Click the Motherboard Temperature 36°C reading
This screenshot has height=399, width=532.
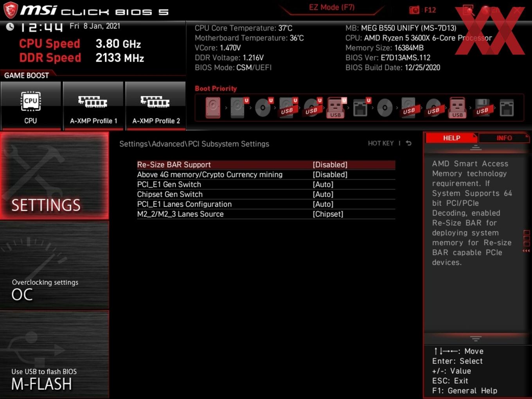click(x=249, y=38)
